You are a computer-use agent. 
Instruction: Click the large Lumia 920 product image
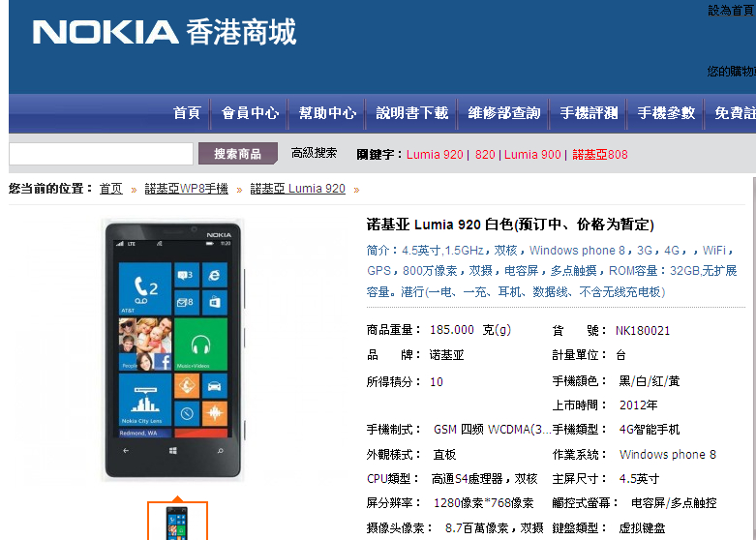click(x=172, y=349)
